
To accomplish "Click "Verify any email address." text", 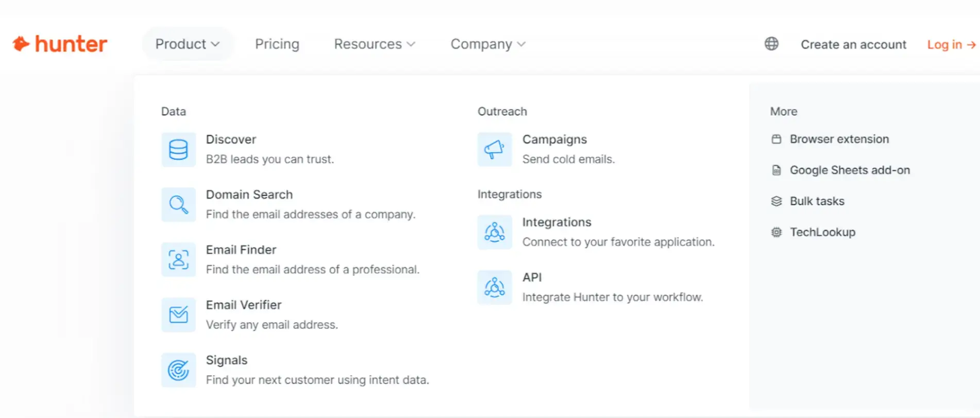I will (x=272, y=325).
